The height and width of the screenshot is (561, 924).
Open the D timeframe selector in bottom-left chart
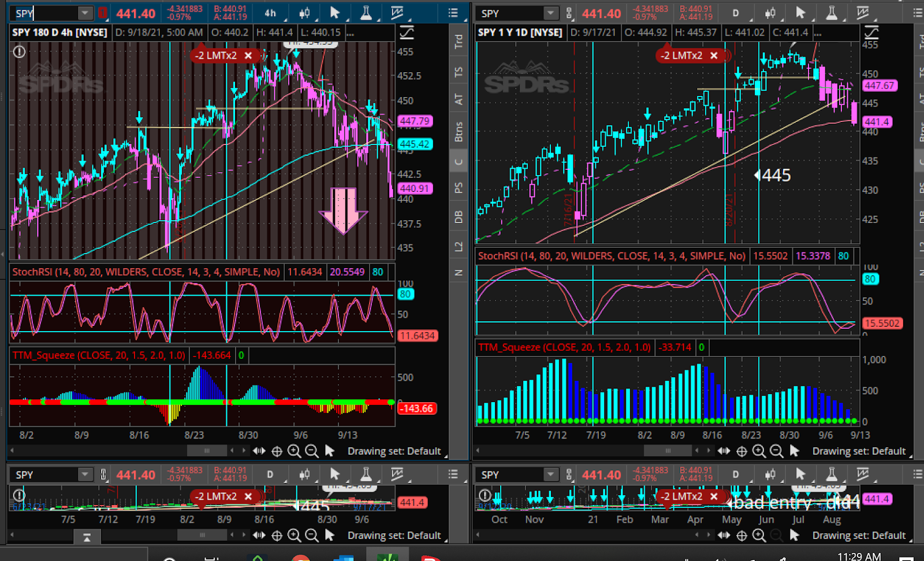coord(270,474)
